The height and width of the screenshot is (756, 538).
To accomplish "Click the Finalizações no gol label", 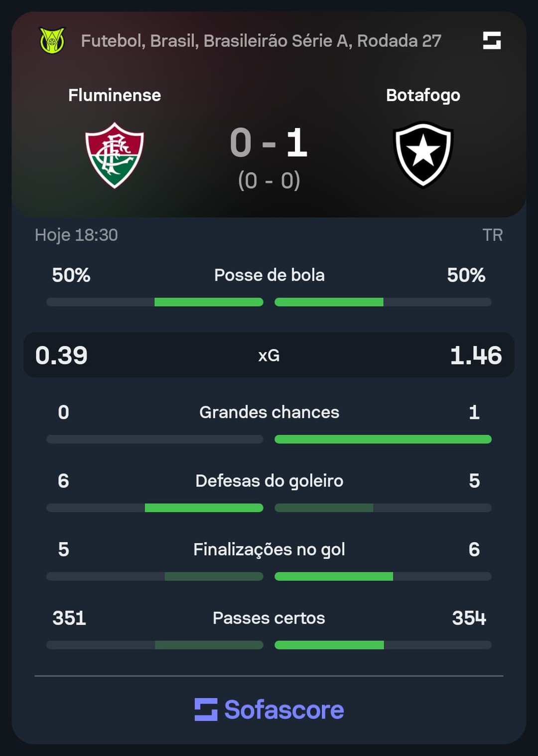I will 269,549.
